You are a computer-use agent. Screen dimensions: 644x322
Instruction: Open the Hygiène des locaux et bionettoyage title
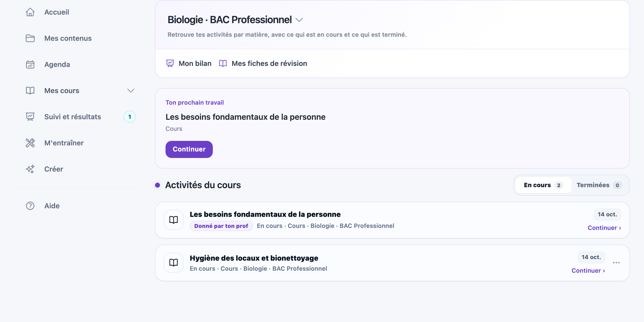(254, 258)
